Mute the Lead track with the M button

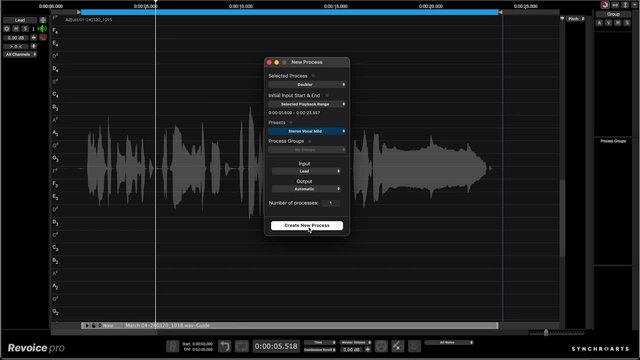click(16, 29)
